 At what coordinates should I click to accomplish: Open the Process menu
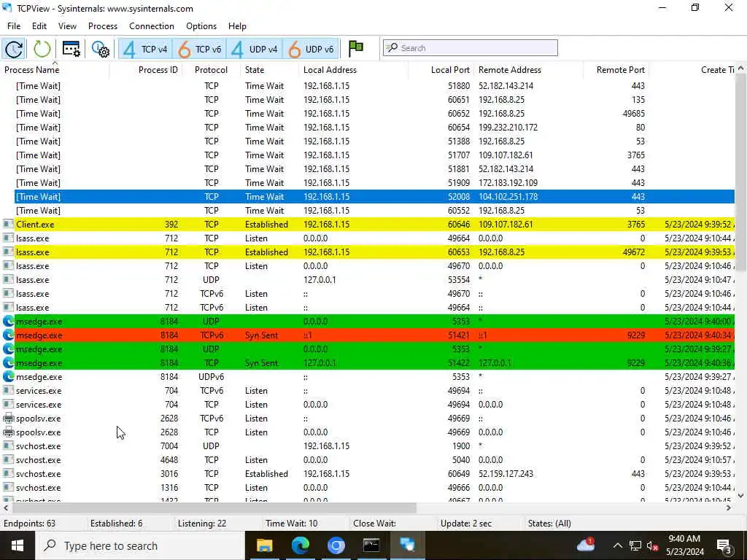click(102, 26)
